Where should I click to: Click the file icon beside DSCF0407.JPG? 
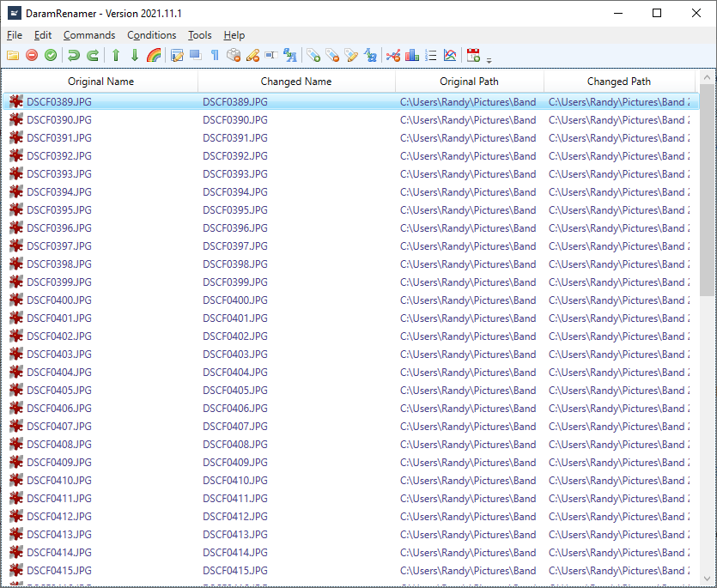16,426
